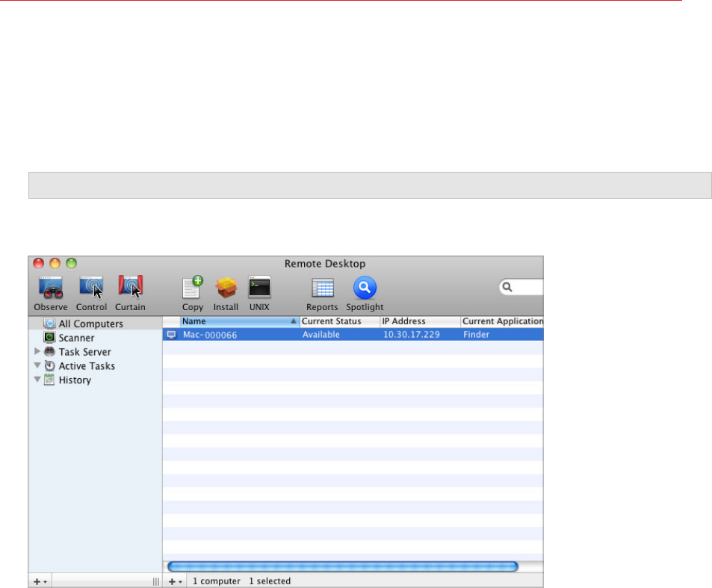This screenshot has width=712, height=588.
Task: Click the yellow minimize window button
Action: [x=55, y=263]
